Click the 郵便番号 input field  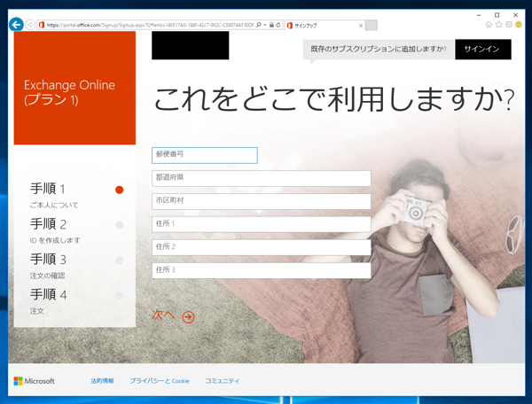coord(205,155)
